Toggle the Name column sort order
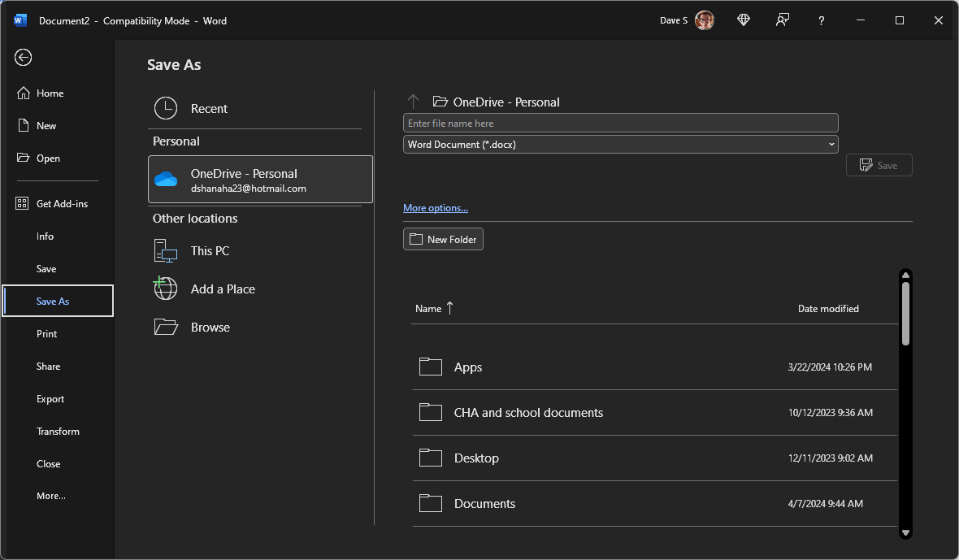Screen dimensions: 959x560 (433, 308)
